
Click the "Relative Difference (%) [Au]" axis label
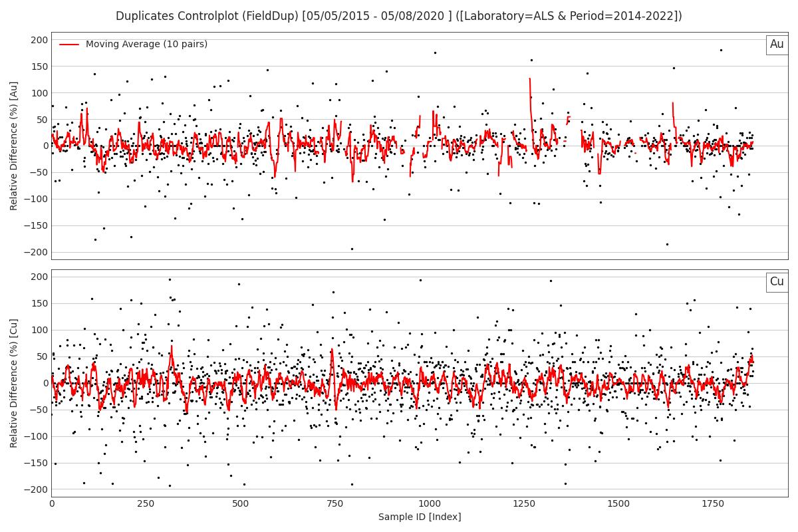pos(14,146)
